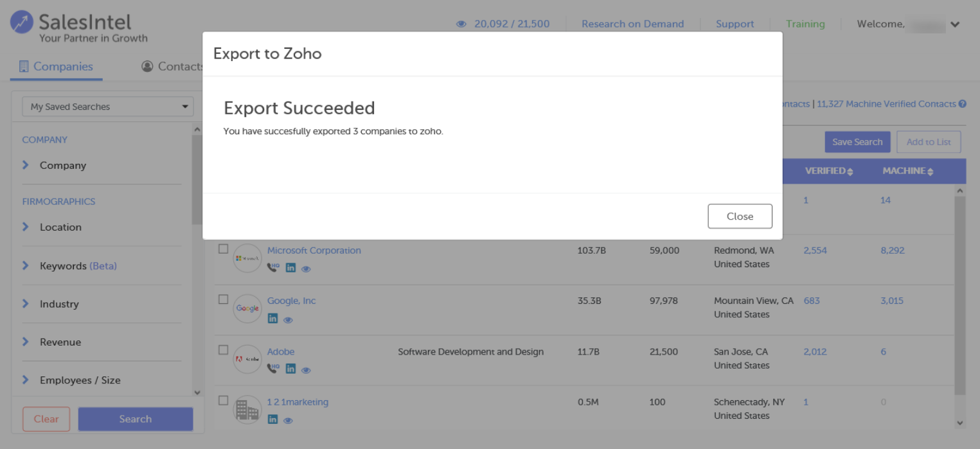Sort by the MACHINE column arrows
The height and width of the screenshot is (449, 980).
point(930,172)
